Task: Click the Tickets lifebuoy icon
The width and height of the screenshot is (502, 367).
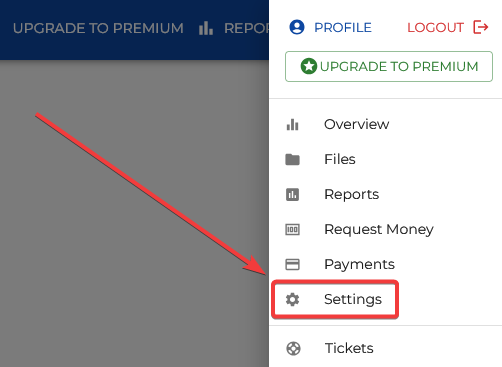Action: pyautogui.click(x=293, y=349)
